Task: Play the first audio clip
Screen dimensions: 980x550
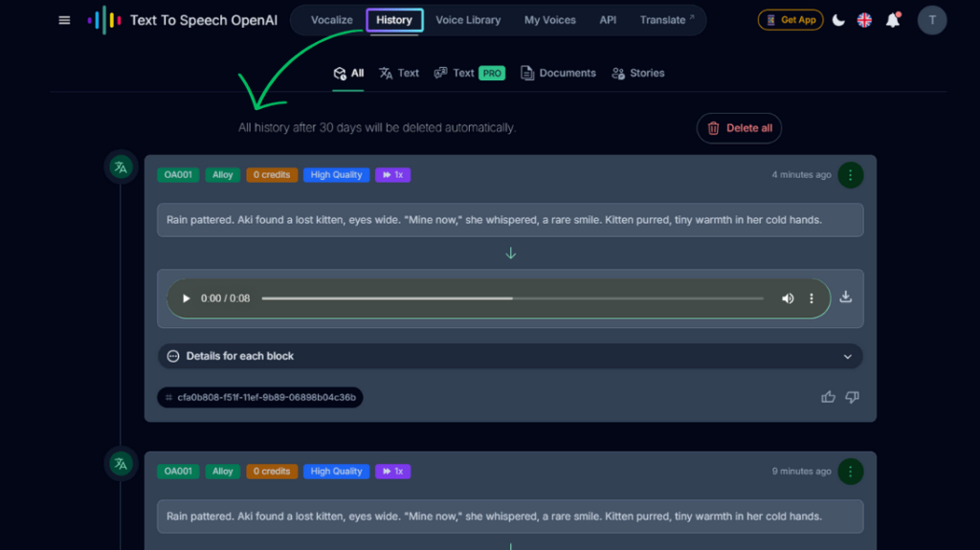Action: pos(187,298)
